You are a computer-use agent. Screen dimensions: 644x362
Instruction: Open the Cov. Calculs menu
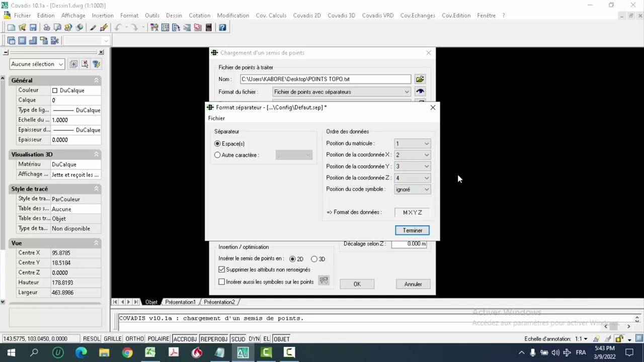(x=271, y=16)
